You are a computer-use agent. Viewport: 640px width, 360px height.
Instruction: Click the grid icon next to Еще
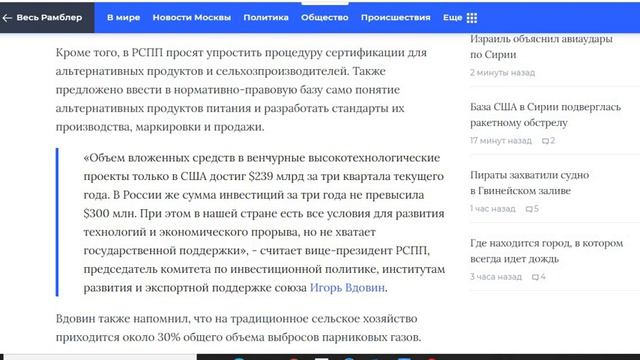[x=472, y=18]
